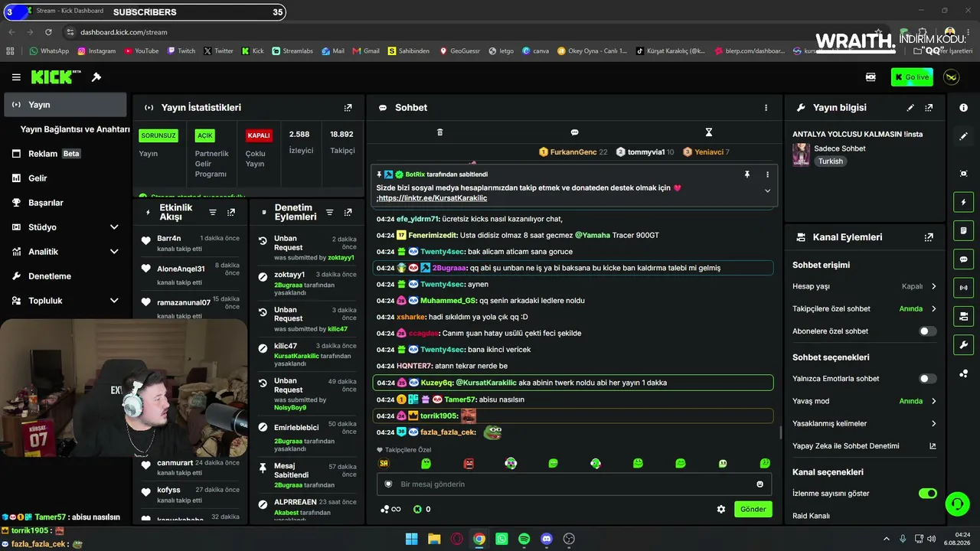This screenshot has width=980, height=551.
Task: Open the hamburger menu beside Kick logo
Action: point(16,77)
